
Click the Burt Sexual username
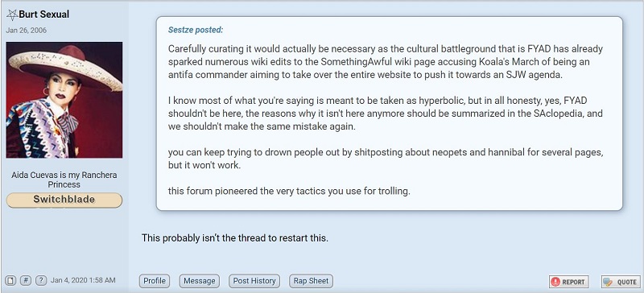(44, 14)
